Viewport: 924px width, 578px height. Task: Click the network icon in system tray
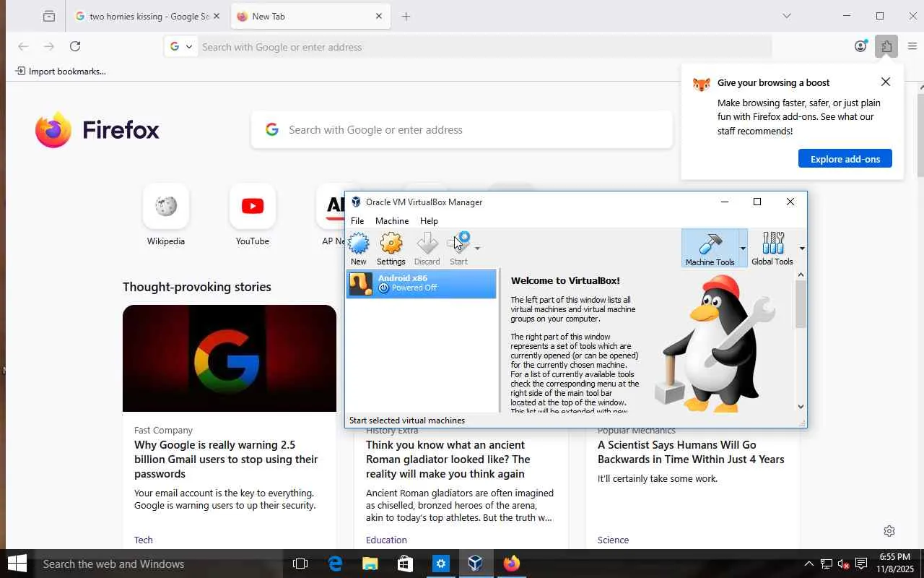[826, 564]
